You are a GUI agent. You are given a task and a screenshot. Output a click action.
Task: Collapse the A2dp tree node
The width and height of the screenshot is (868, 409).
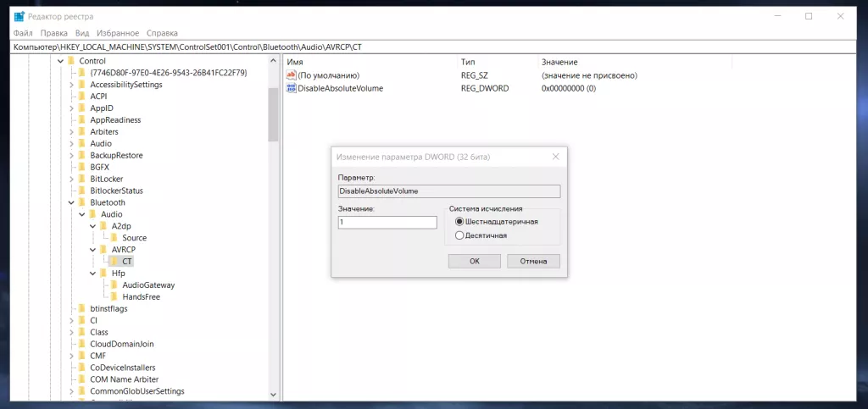pyautogui.click(x=93, y=226)
